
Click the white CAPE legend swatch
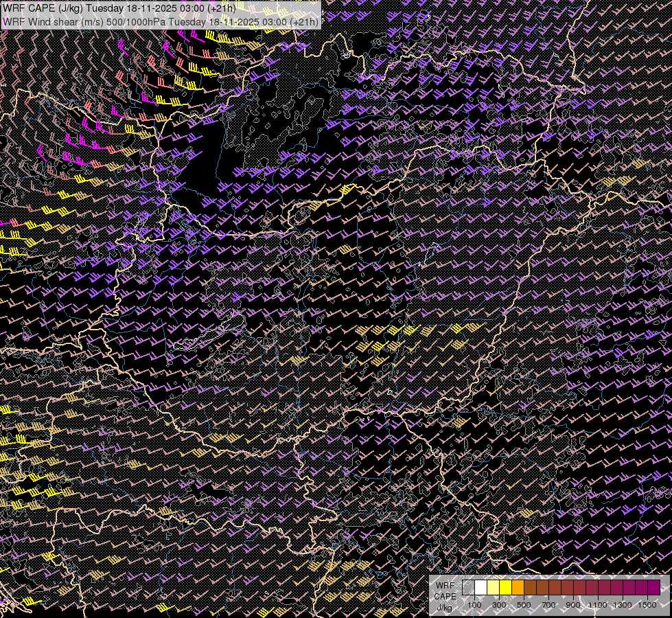pyautogui.click(x=481, y=588)
